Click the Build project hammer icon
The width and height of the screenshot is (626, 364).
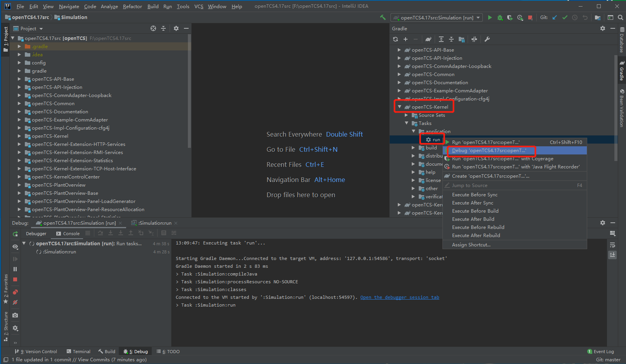tap(383, 17)
